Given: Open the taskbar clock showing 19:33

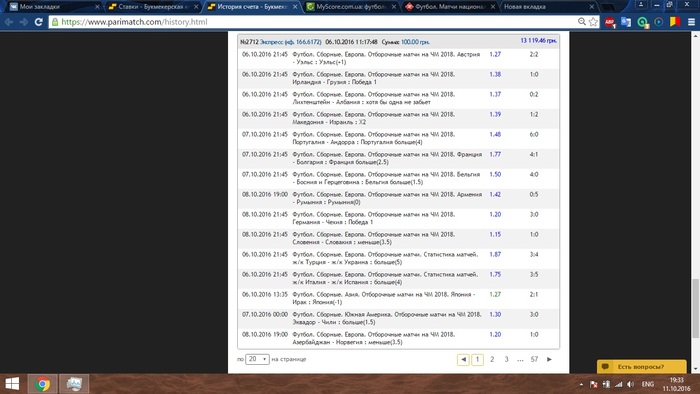Looking at the screenshot, I should 676,384.
